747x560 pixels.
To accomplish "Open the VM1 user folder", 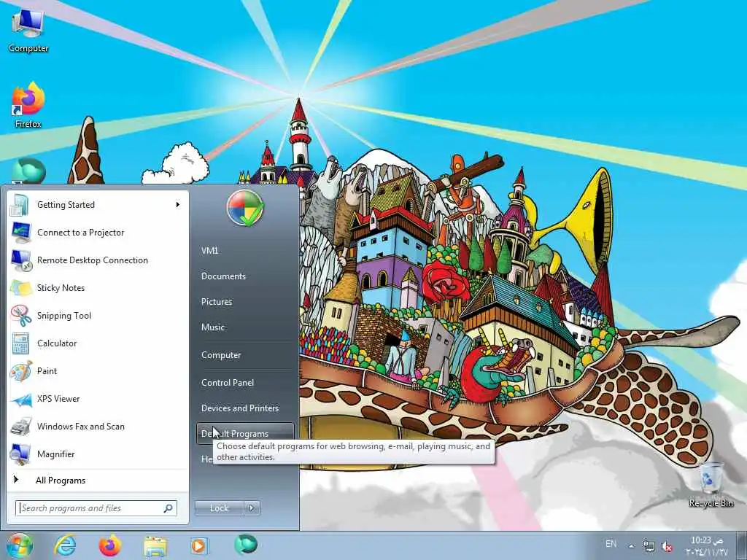I will pyautogui.click(x=209, y=251).
